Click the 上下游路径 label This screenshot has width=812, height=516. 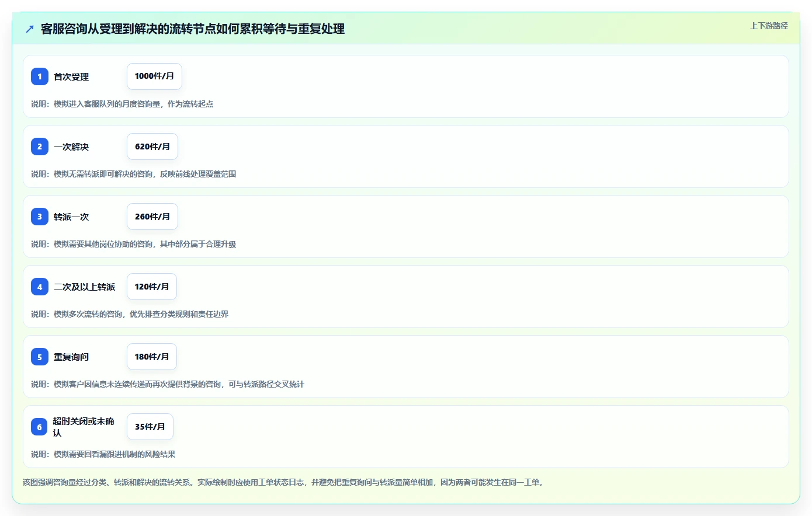(x=769, y=26)
